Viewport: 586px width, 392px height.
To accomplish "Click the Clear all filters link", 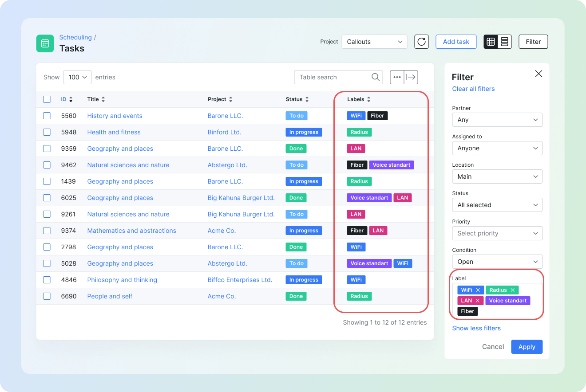I will [473, 89].
